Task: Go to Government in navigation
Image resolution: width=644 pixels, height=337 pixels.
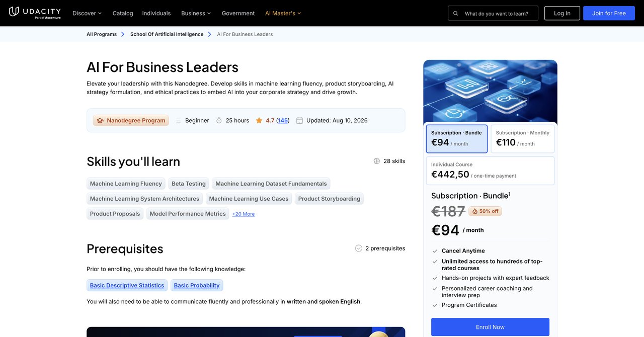Action: click(x=238, y=13)
